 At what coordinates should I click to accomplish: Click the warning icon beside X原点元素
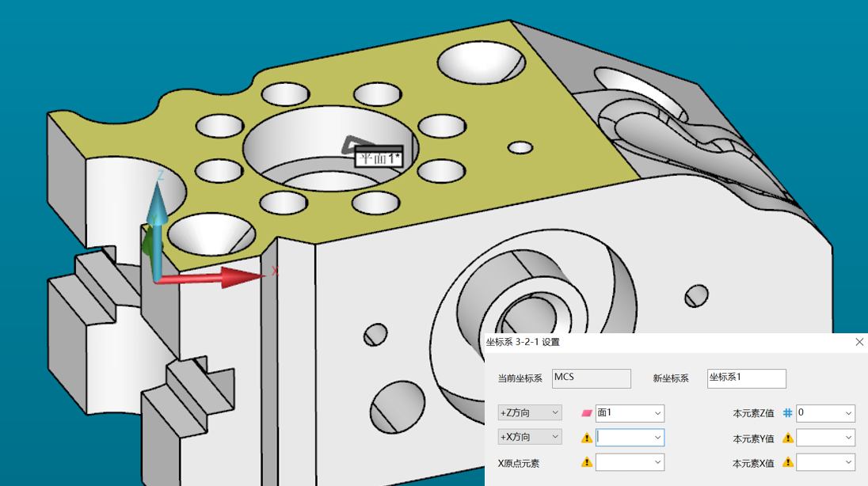pyautogui.click(x=586, y=462)
